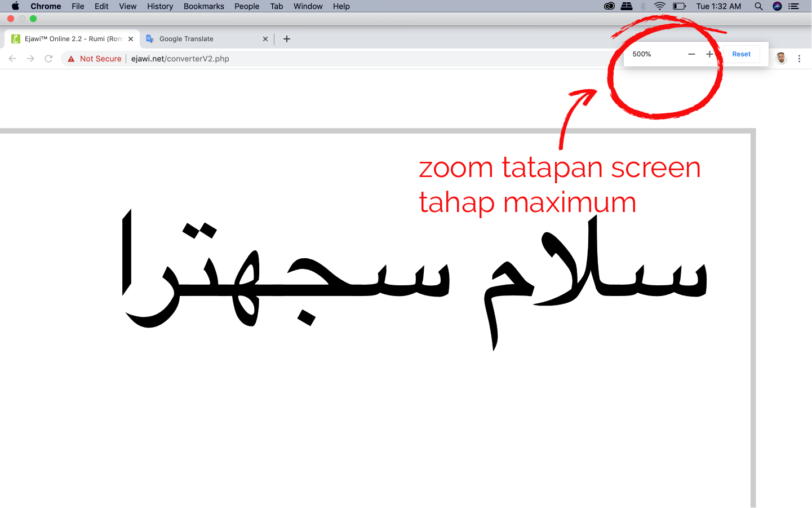
Task: Click the Ejawi tab favicon
Action: click(x=16, y=39)
